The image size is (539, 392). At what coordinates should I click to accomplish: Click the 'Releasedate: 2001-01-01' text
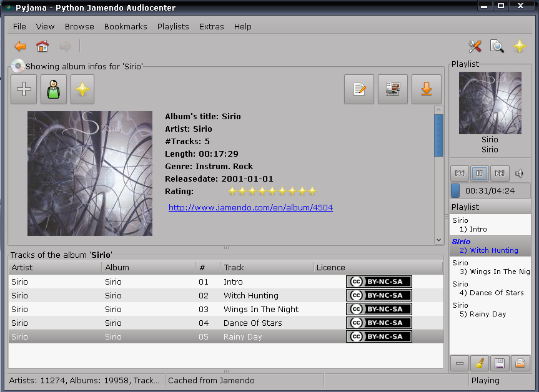(219, 179)
